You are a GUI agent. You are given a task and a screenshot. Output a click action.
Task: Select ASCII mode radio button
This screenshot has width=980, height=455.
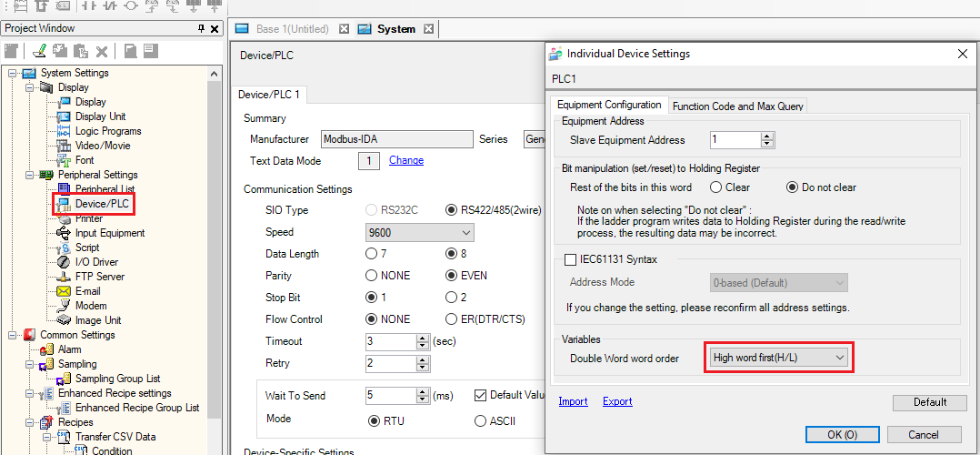[480, 420]
